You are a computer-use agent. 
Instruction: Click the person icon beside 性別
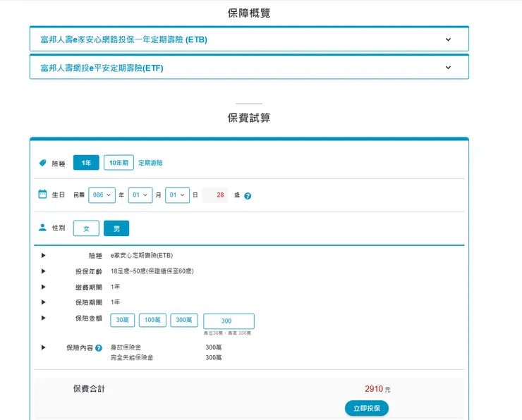[x=42, y=228]
